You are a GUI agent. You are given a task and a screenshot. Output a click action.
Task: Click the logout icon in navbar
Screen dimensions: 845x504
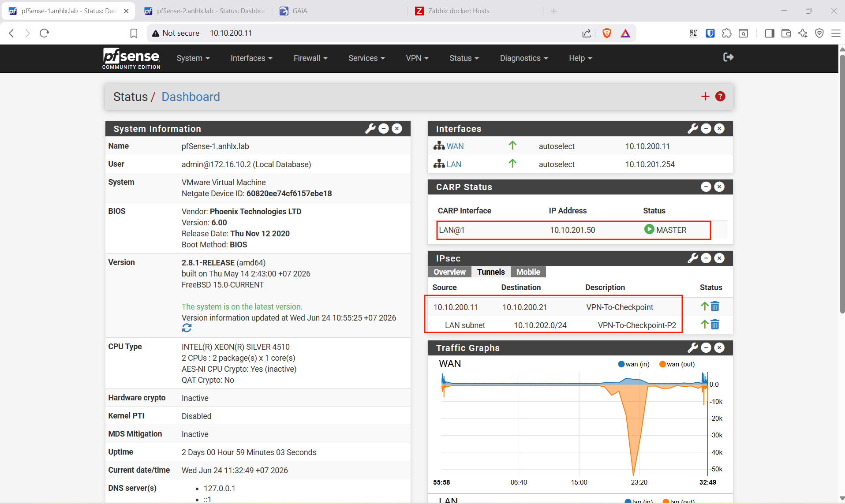point(728,57)
